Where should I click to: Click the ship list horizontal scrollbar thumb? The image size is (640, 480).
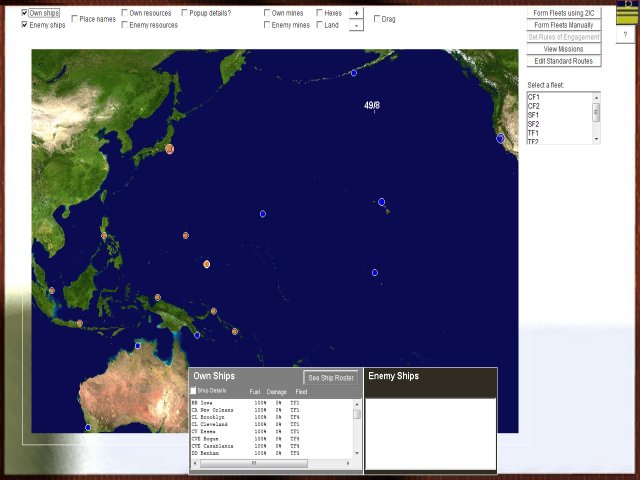(x=253, y=463)
